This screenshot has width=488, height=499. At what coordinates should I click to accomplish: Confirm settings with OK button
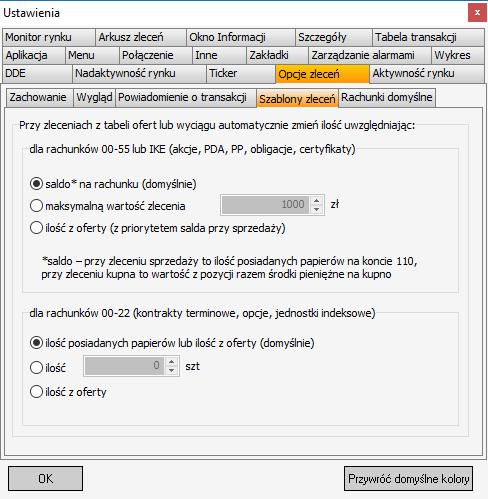click(45, 479)
